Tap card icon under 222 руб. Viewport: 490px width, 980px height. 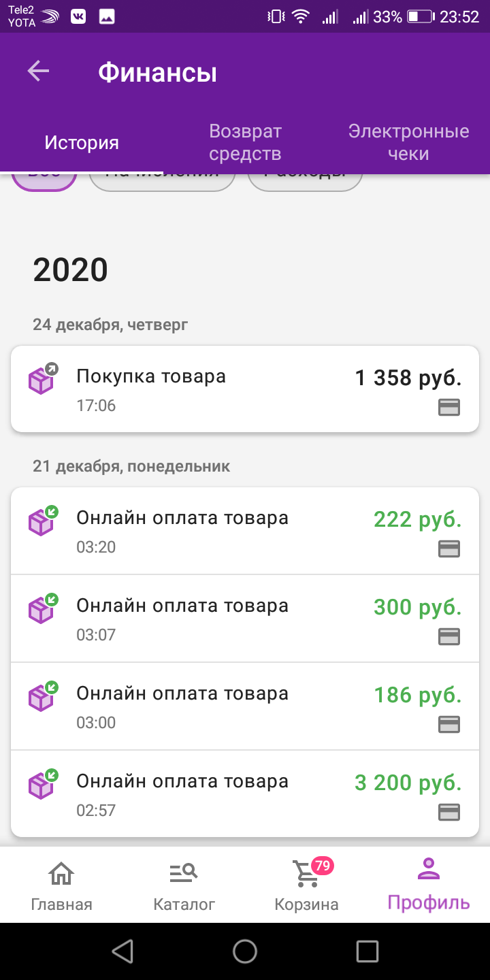pyautogui.click(x=448, y=549)
